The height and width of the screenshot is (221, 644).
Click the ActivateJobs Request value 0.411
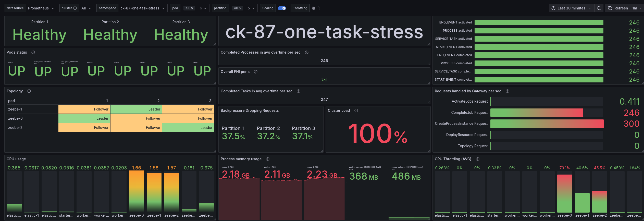[x=629, y=102]
